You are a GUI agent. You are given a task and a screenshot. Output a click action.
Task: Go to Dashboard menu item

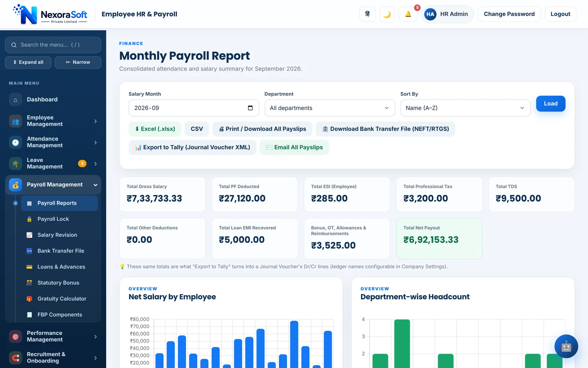(53, 99)
